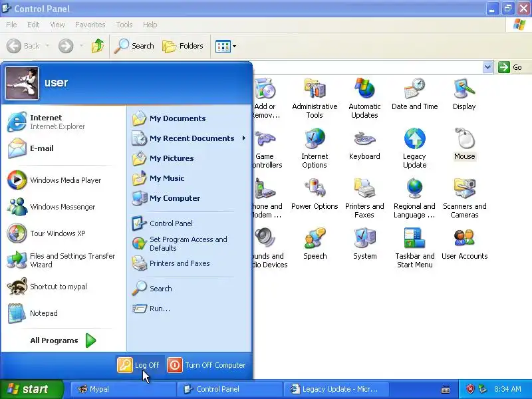Open the View menu
This screenshot has height=399, width=532.
pos(57,25)
